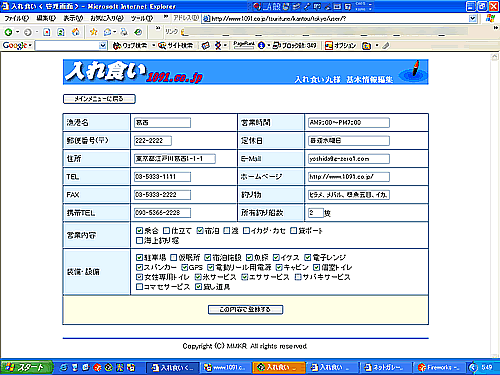Click the IE Forward arrow button
Screen dimensions: 500x375
click(28, 32)
